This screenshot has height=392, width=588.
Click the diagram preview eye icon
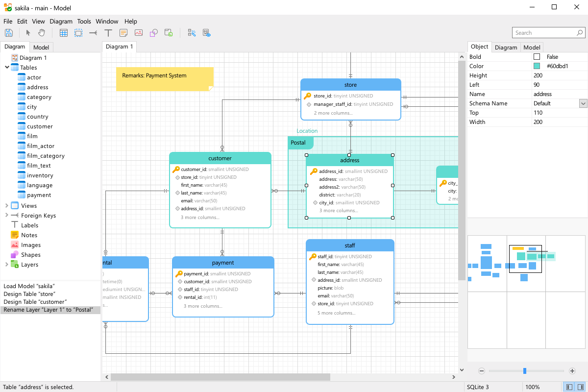click(x=207, y=33)
